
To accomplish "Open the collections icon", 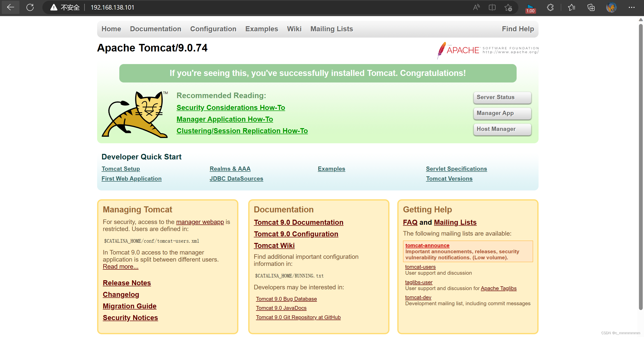I will tap(591, 7).
